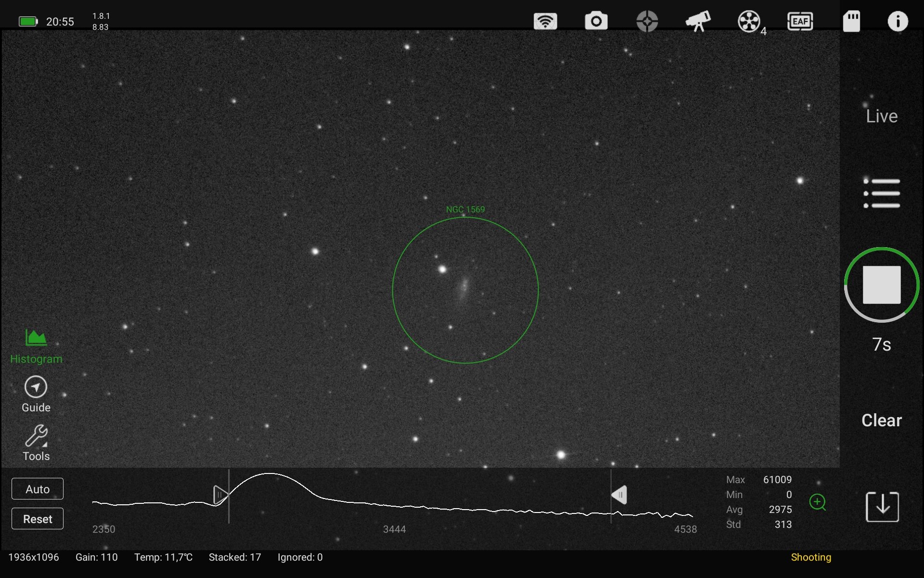The image size is (924, 578).
Task: Open the telescope mount icon
Action: [x=698, y=22]
